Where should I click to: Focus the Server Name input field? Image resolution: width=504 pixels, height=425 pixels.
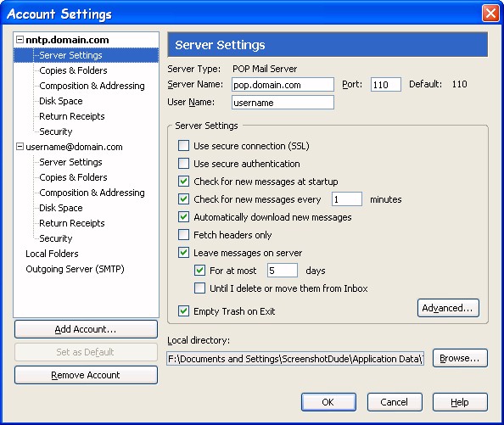coord(283,85)
